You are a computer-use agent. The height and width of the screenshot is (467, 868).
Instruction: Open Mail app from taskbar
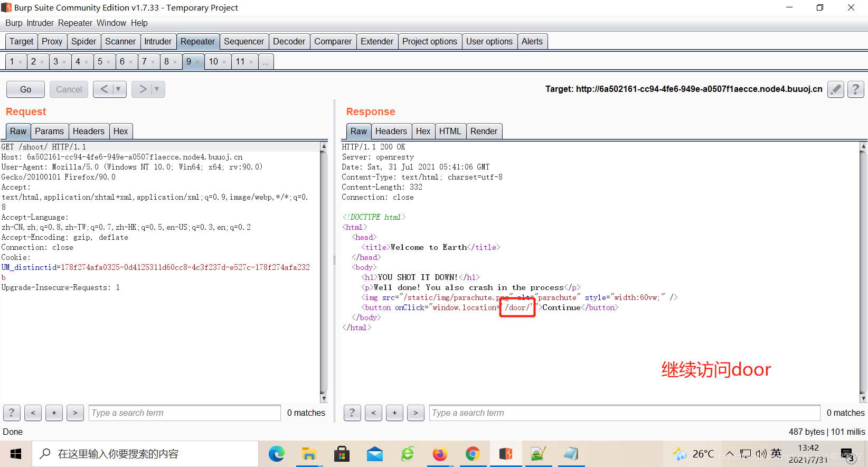point(374,454)
